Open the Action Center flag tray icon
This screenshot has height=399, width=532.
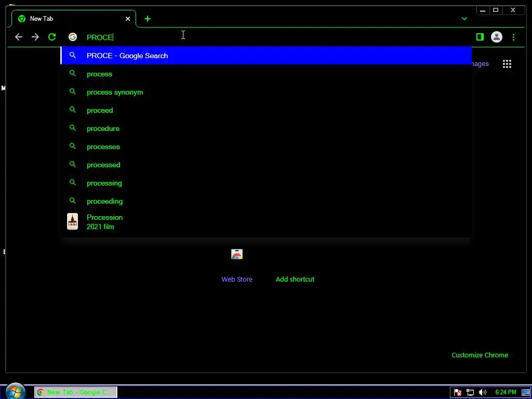click(x=458, y=393)
